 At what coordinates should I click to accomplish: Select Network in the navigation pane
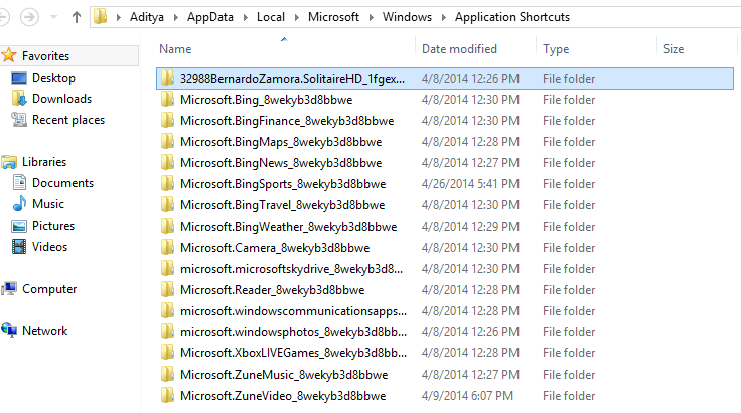(44, 331)
